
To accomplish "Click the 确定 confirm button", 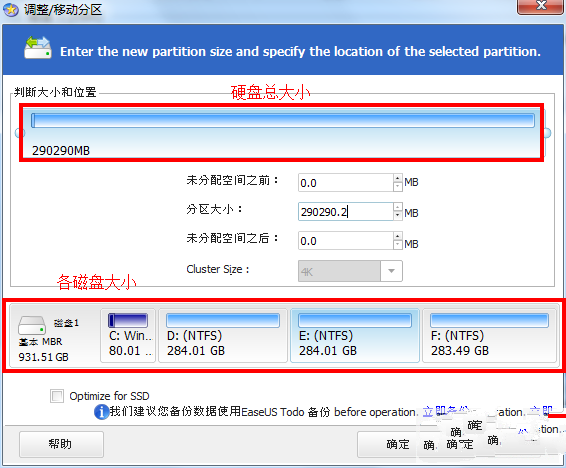I will tap(398, 444).
